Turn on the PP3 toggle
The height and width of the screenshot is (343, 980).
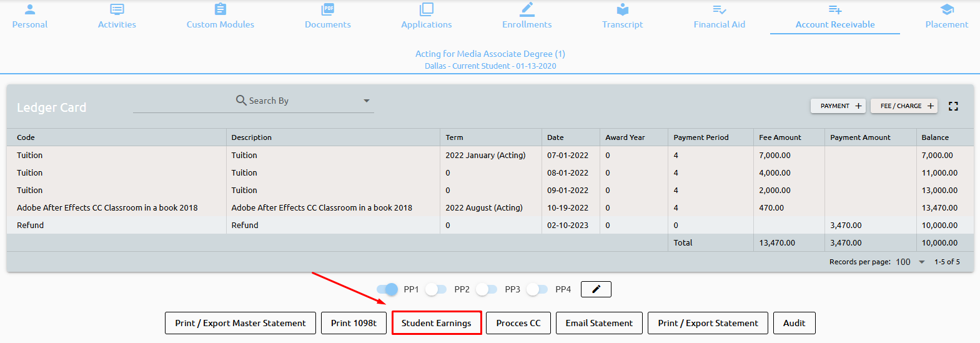[487, 289]
